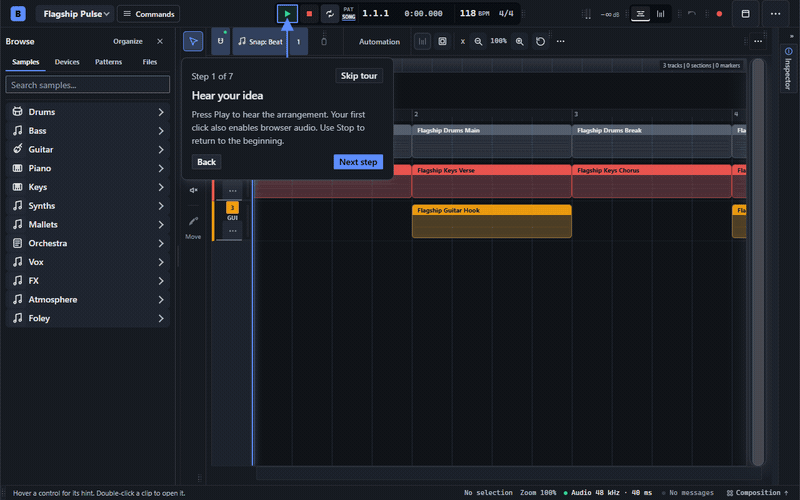Click the Search samples field
The width and height of the screenshot is (800, 500).
[87, 85]
